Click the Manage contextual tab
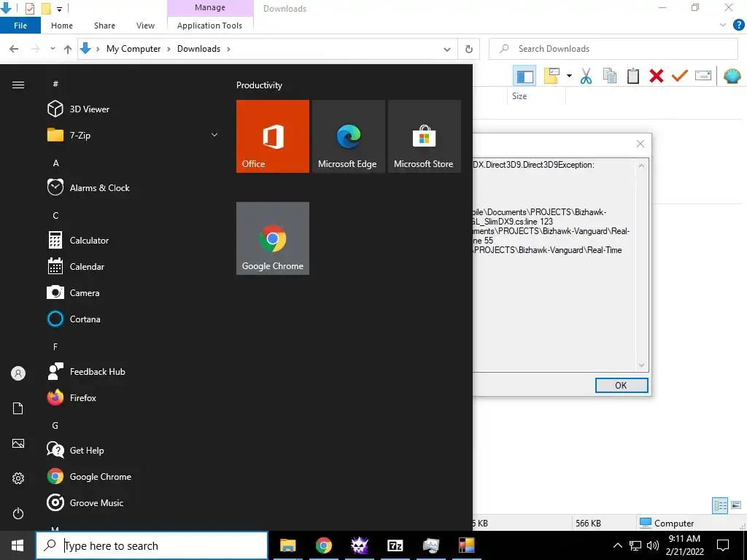 tap(210, 7)
